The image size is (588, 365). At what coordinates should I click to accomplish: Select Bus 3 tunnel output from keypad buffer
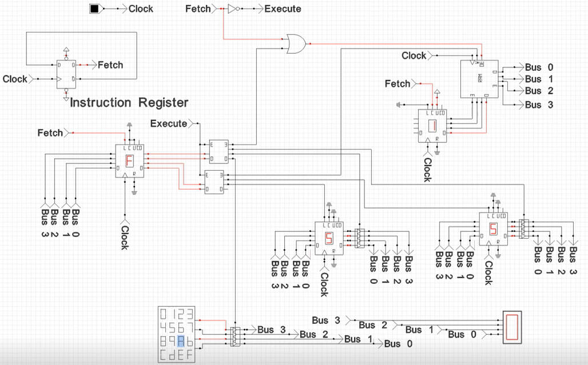coord(269,330)
